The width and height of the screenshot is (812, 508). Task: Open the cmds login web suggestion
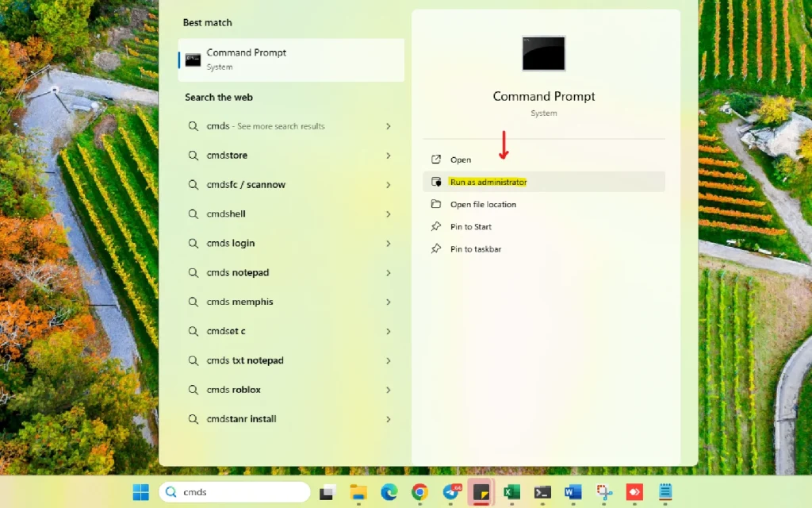point(291,243)
